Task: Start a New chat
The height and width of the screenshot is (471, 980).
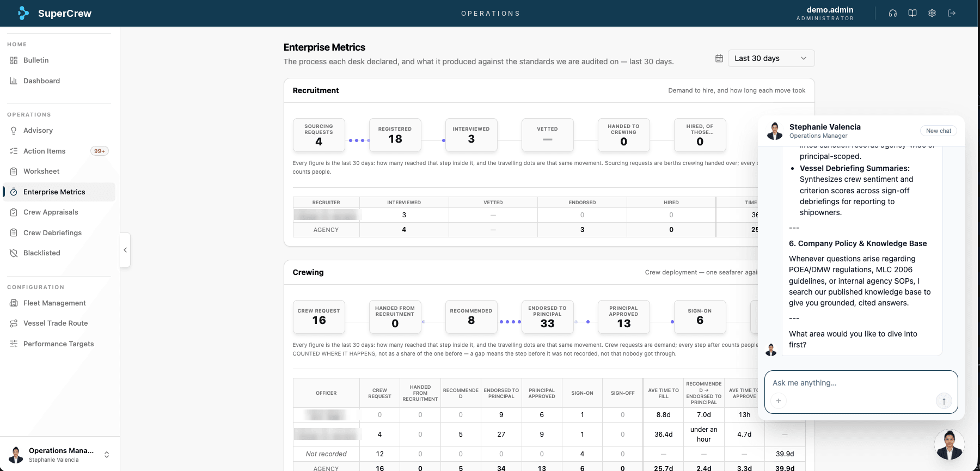Action: point(939,131)
